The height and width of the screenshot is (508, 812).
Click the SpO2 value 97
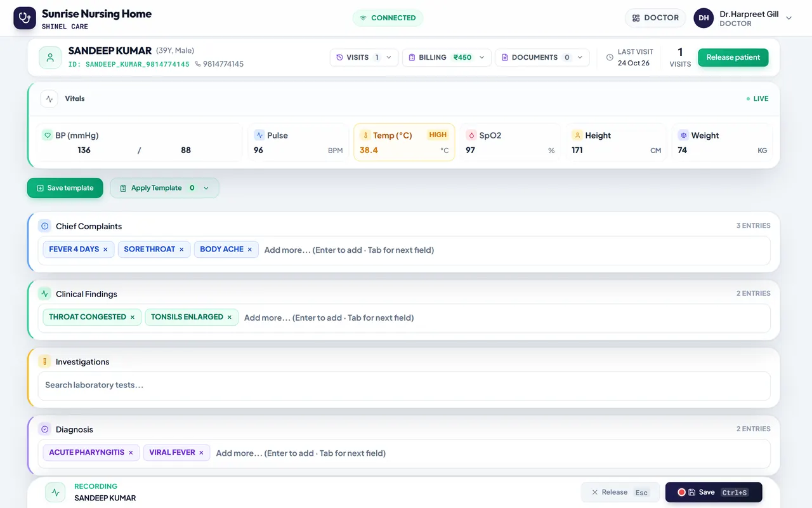pyautogui.click(x=470, y=150)
